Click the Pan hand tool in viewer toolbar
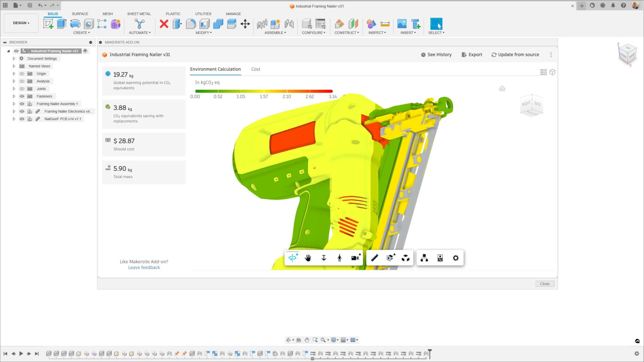Image resolution: width=644 pixels, height=362 pixels. (x=308, y=258)
